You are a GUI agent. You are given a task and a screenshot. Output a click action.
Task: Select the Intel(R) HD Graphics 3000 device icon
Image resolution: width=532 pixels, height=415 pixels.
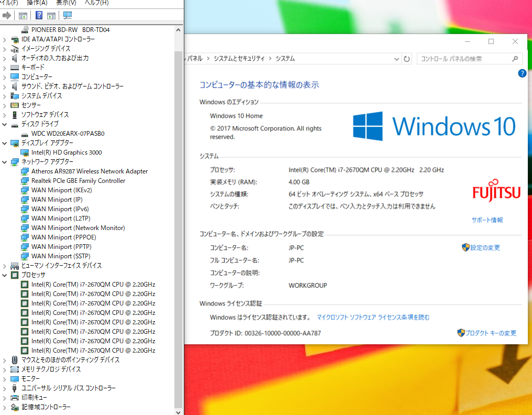coord(25,152)
